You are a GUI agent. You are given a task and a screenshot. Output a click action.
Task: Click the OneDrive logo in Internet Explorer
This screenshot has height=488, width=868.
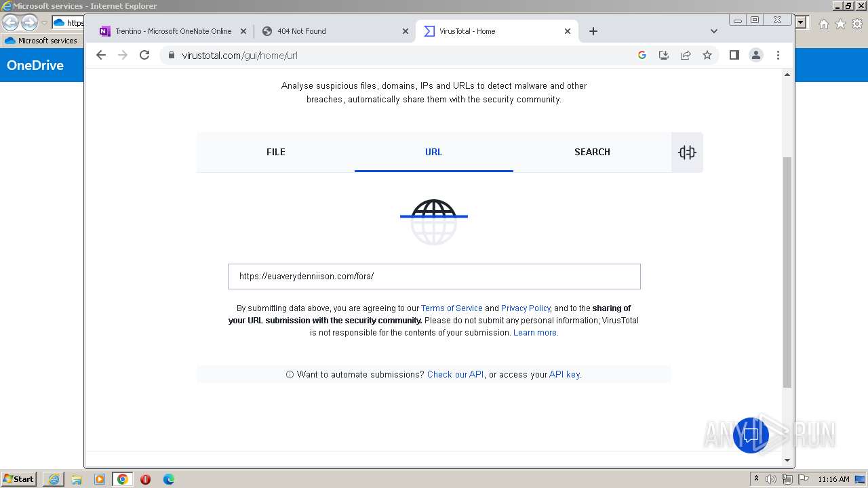[35, 65]
